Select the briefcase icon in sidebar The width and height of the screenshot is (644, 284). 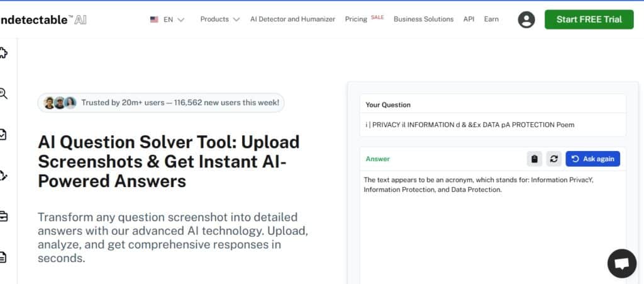pos(3,216)
